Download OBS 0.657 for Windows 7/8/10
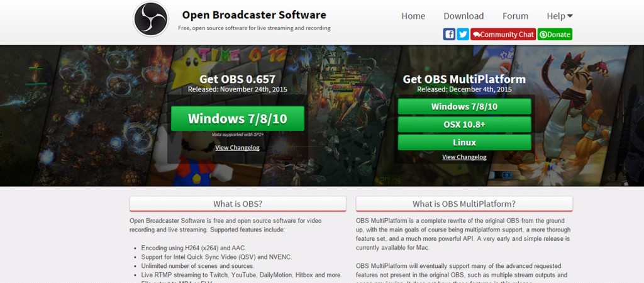Screen dimensions: 644x283 tap(237, 119)
